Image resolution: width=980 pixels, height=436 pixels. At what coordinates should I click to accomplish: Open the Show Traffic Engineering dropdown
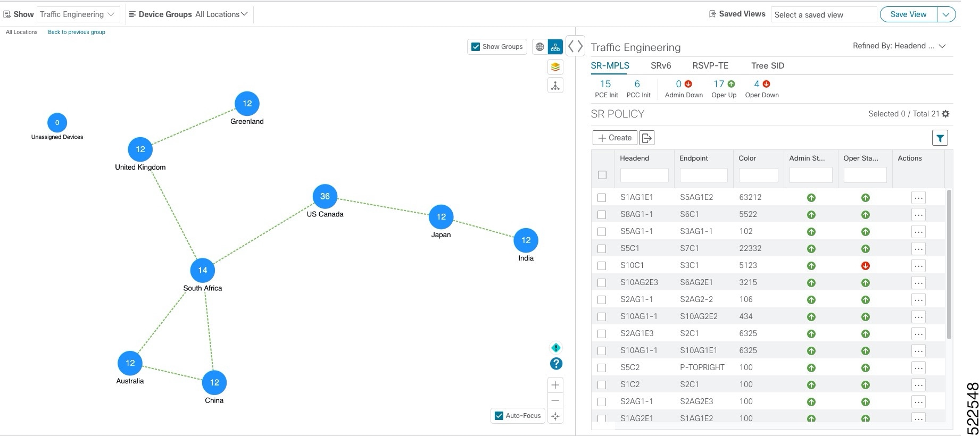click(x=78, y=14)
